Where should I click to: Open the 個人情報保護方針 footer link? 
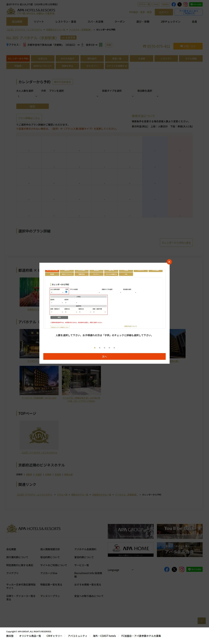tap(50, 549)
